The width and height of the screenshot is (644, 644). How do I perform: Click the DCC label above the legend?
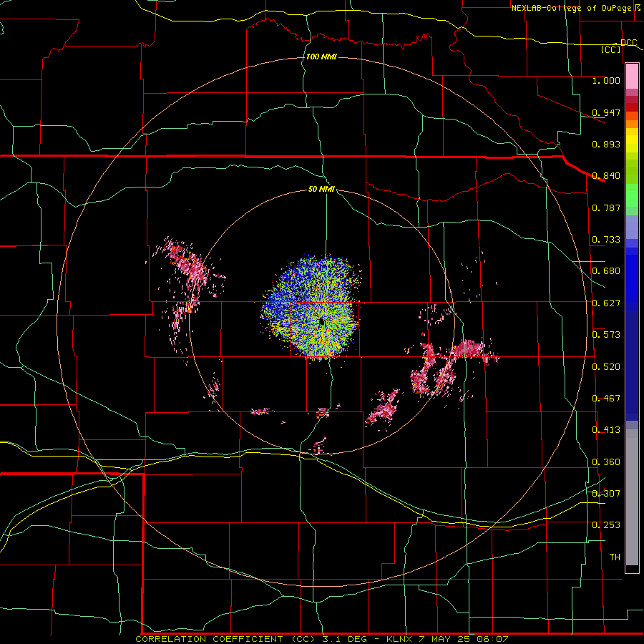coord(628,42)
